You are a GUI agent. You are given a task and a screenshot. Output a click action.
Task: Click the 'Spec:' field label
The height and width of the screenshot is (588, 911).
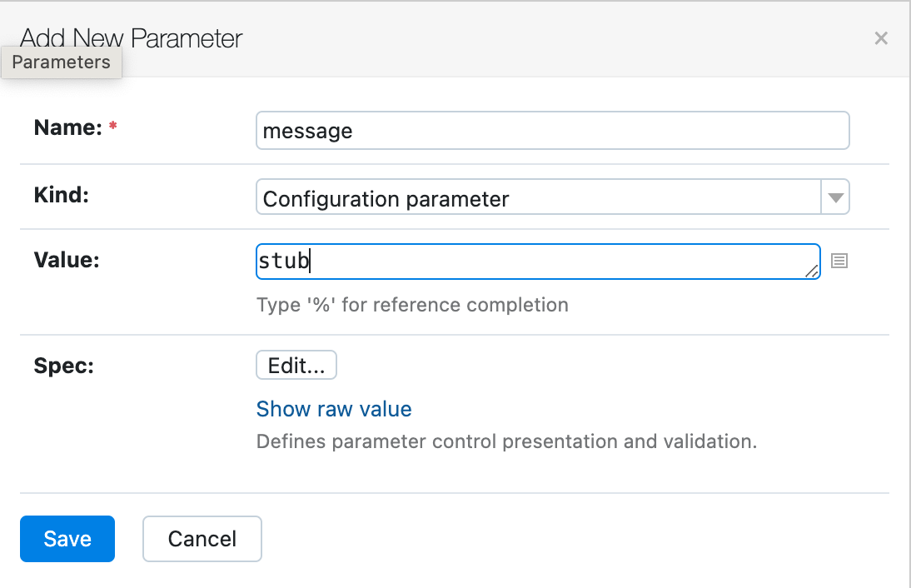pyautogui.click(x=64, y=366)
